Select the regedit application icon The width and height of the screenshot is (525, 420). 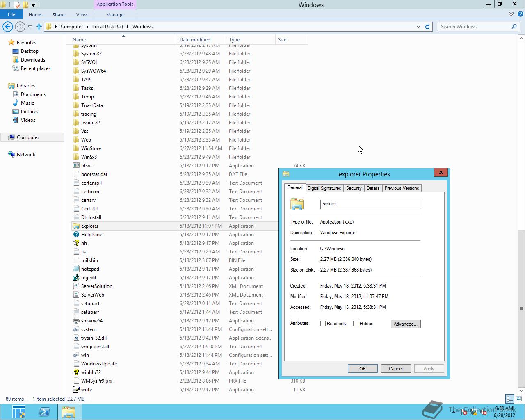[76, 278]
